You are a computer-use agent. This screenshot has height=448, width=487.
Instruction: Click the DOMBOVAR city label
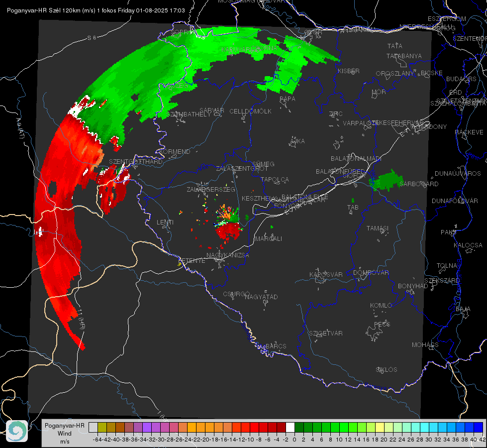coord(371,273)
